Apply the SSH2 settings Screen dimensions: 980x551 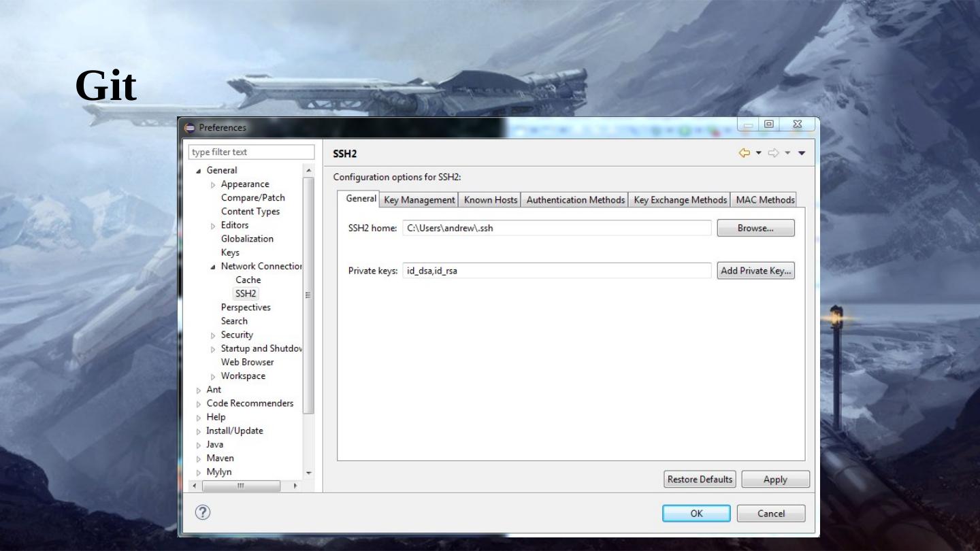click(775, 480)
